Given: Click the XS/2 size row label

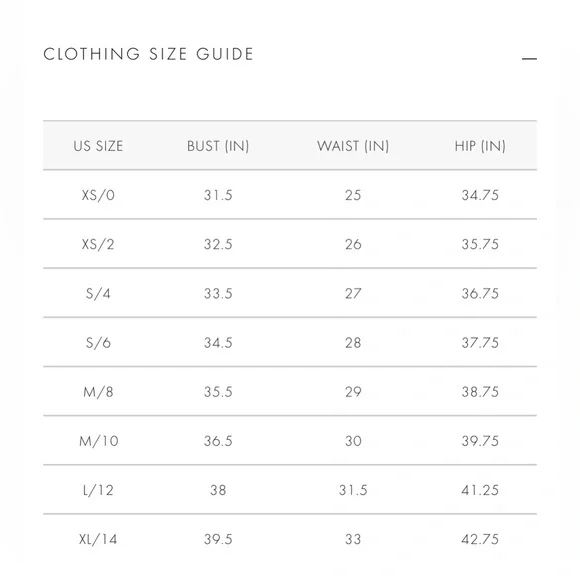Looking at the screenshot, I should [98, 244].
